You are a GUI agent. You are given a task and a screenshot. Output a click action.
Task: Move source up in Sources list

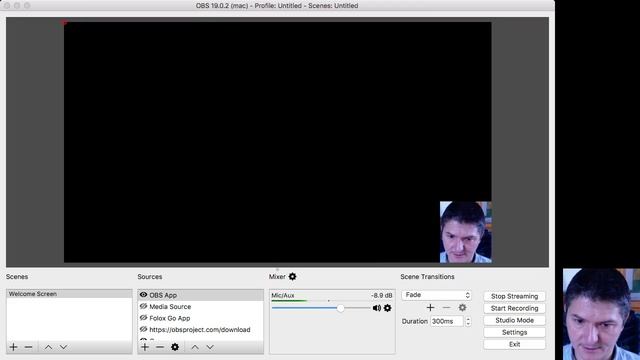(195, 347)
